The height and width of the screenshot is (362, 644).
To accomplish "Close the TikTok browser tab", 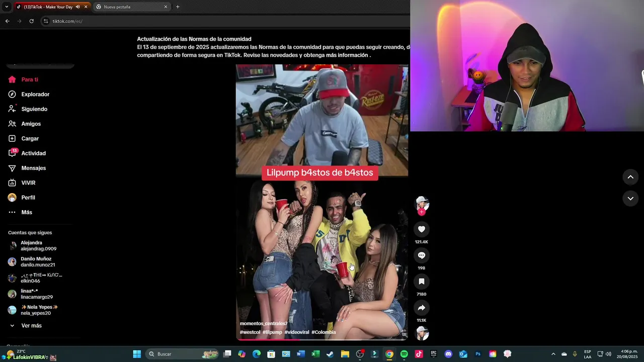I will (x=86, y=7).
